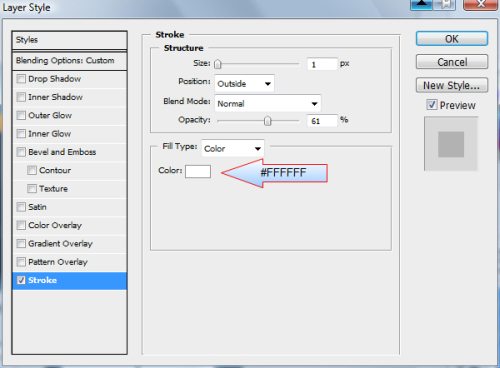Image resolution: width=500 pixels, height=368 pixels.
Task: Click the Opacity slider handle
Action: (267, 120)
